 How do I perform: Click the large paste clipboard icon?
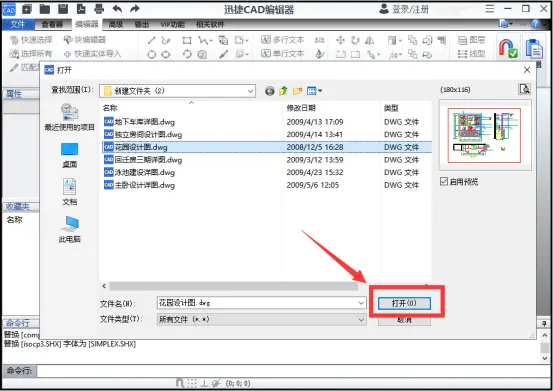pyautogui.click(x=534, y=48)
